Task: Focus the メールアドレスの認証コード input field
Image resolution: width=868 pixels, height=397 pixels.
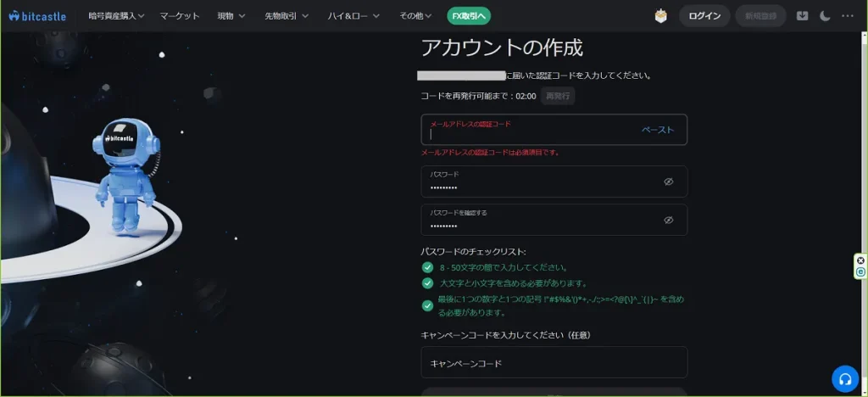Action: (554, 130)
